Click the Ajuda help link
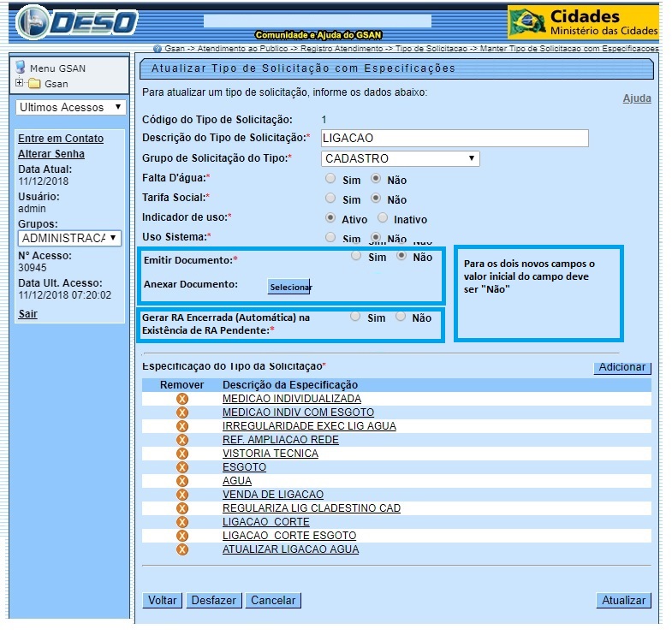Screen dimensions: 672x635 point(636,98)
